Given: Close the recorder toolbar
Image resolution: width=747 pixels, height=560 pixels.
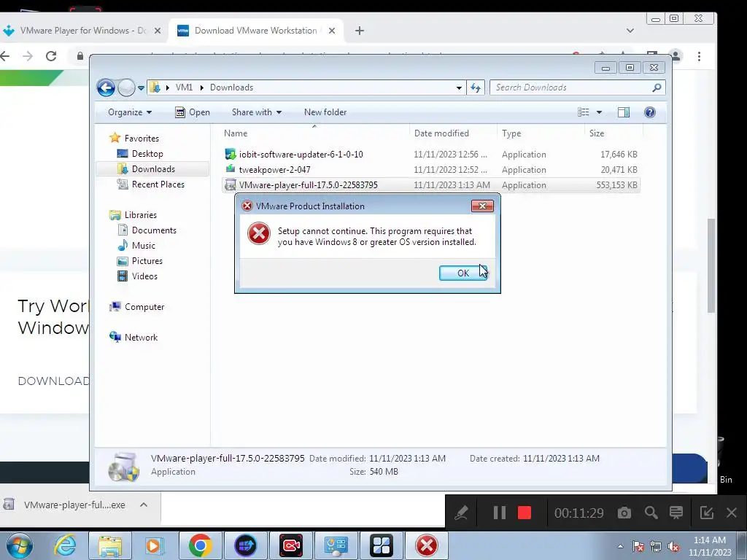Looking at the screenshot, I should (x=732, y=513).
